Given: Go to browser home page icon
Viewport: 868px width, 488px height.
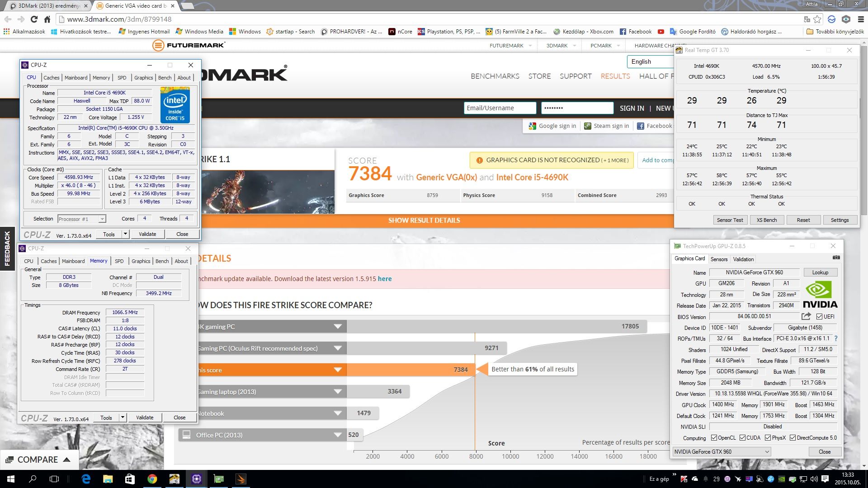Looking at the screenshot, I should point(47,19).
